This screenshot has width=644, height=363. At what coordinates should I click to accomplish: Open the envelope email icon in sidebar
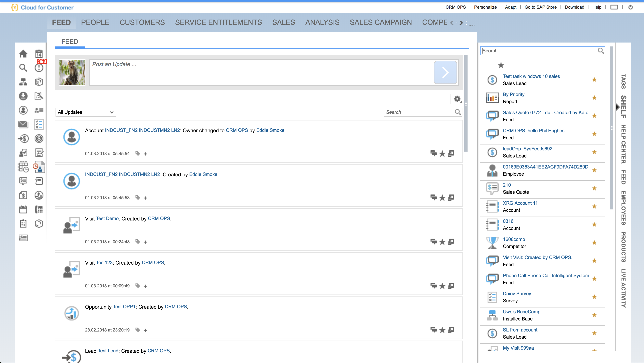click(23, 124)
